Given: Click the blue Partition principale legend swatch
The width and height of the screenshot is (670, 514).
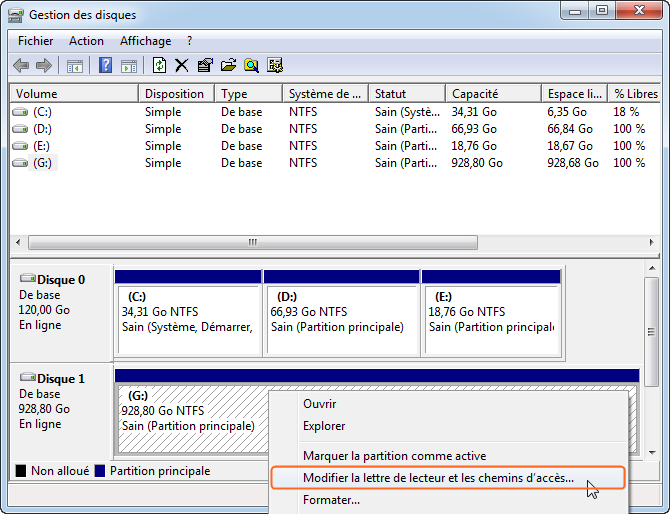Looking at the screenshot, I should (x=100, y=471).
